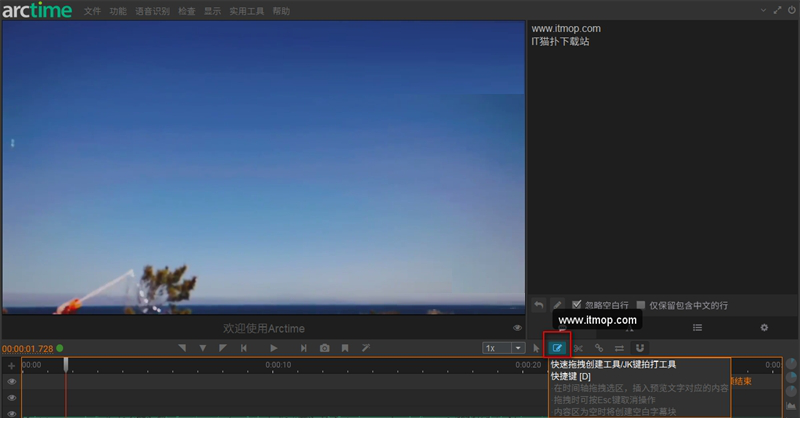Click the 0:00:20 mark on timeline ruler
800x434 pixels.
[x=528, y=365]
